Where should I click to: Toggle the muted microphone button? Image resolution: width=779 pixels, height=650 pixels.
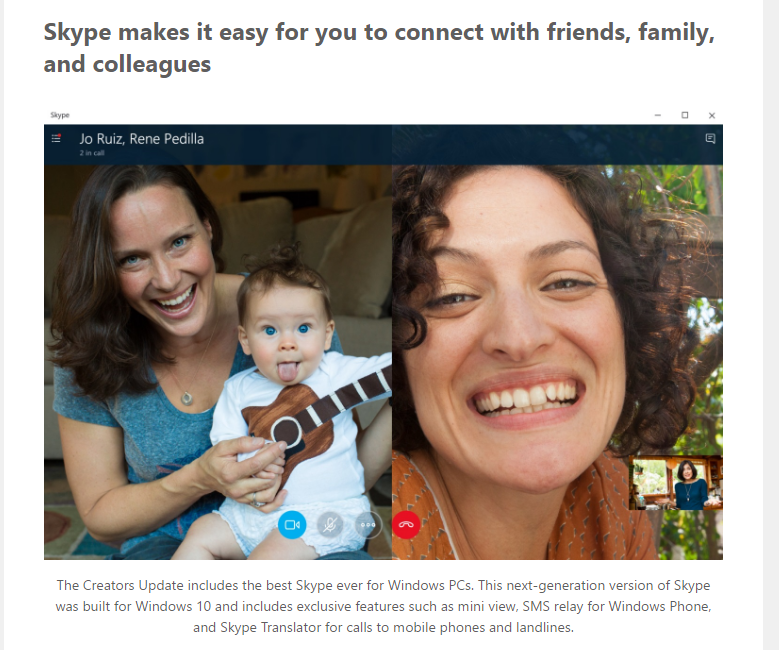(x=330, y=525)
